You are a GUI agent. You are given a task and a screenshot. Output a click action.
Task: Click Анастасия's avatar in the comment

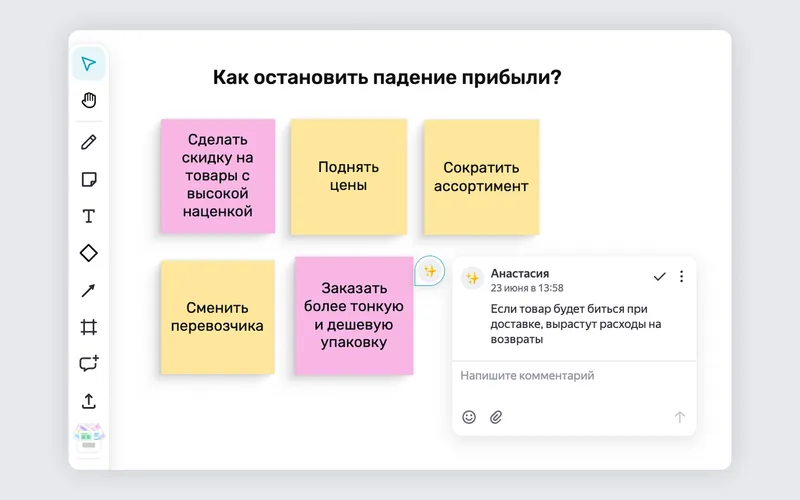click(472, 278)
